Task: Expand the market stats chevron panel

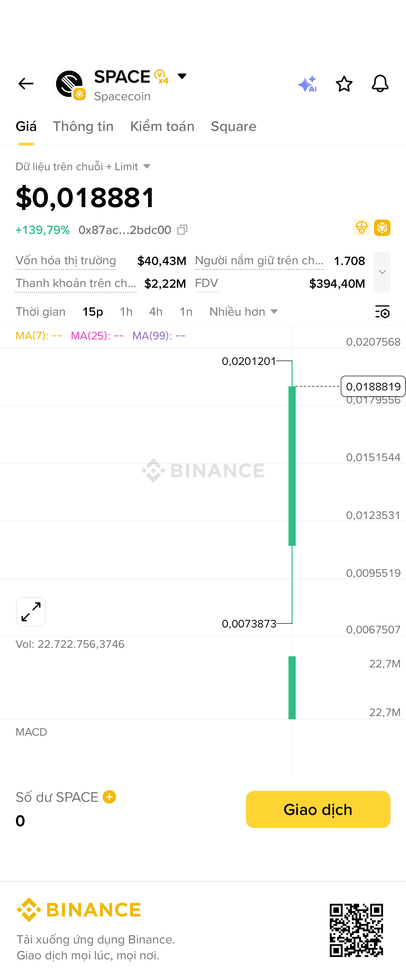Action: pos(382,272)
